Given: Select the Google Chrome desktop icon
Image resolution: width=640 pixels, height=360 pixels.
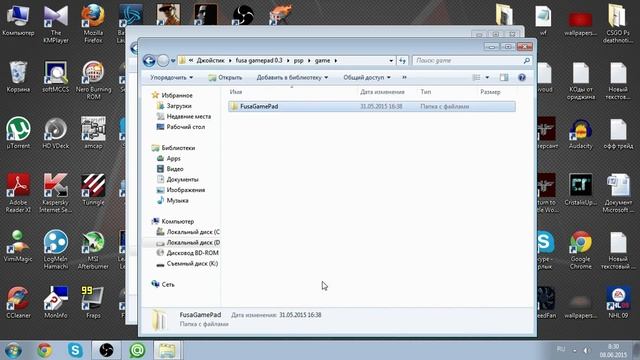Looking at the screenshot, I should [580, 250].
